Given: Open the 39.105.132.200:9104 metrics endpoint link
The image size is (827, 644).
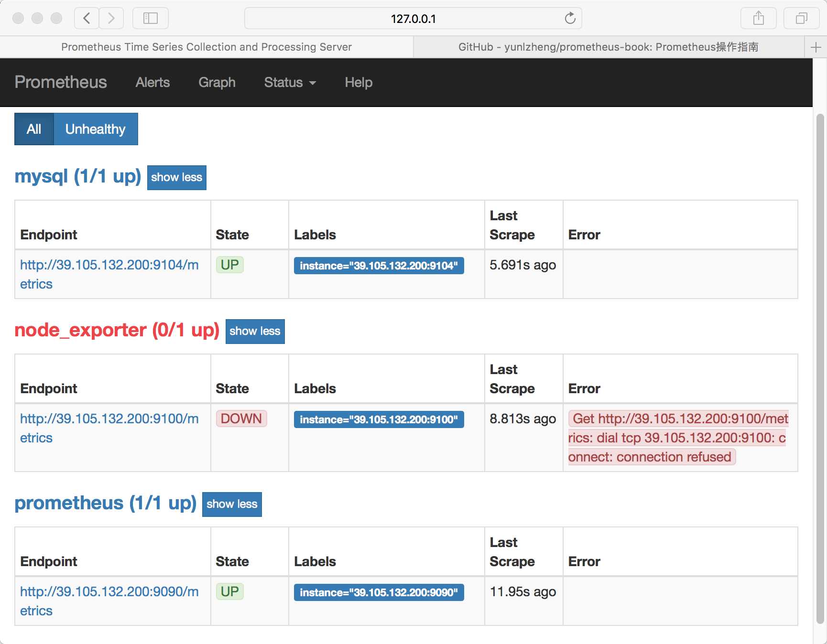Looking at the screenshot, I should click(x=109, y=274).
